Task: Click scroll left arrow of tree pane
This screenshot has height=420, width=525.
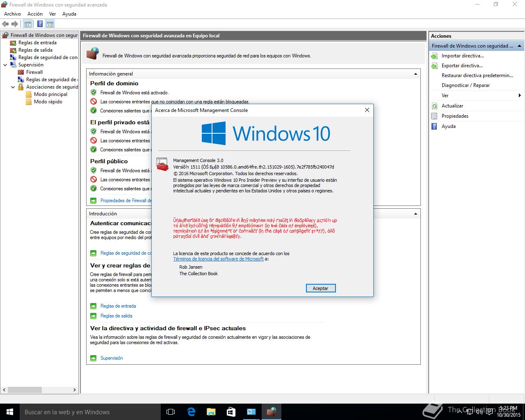Action: coord(4,390)
